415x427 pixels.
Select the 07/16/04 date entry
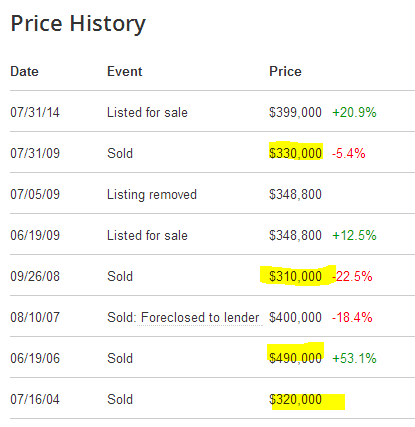click(35, 399)
